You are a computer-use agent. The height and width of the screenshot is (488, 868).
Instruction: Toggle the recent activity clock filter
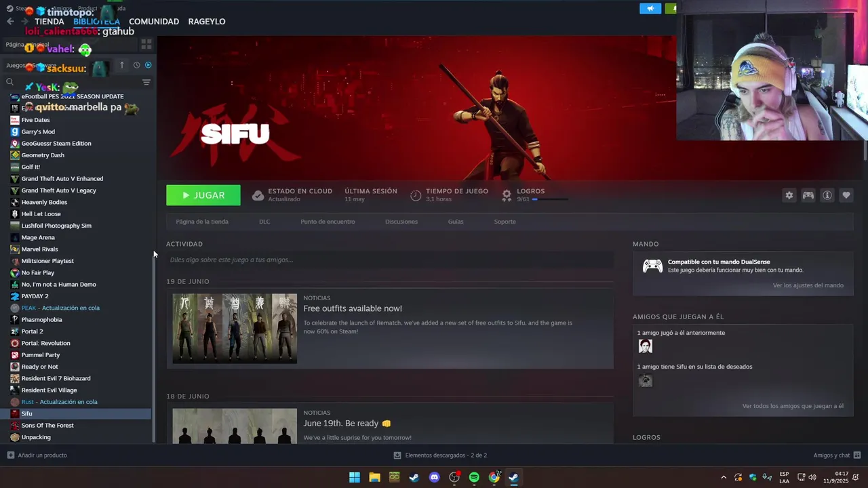pyautogui.click(x=136, y=65)
